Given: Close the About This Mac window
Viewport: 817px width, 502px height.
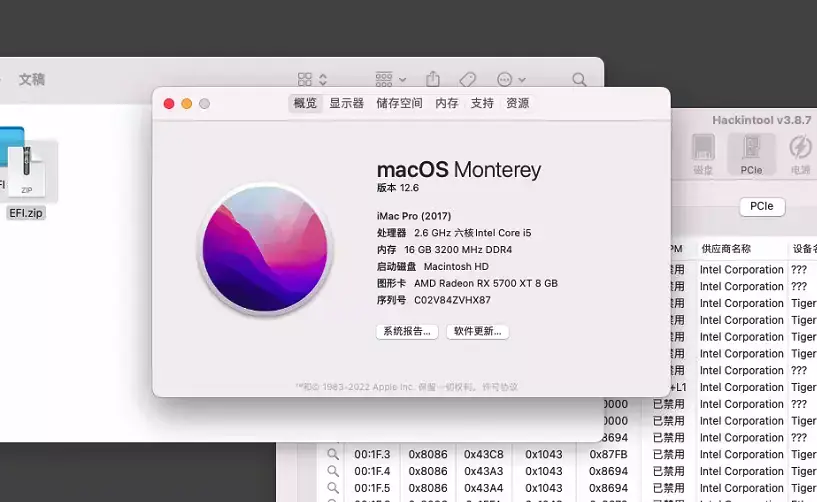Looking at the screenshot, I should [x=169, y=104].
